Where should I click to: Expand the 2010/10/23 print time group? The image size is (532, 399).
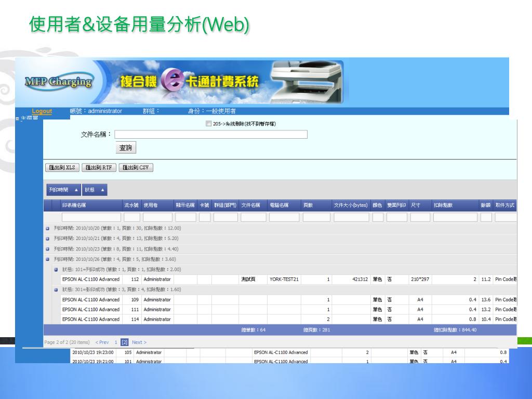[47, 249]
